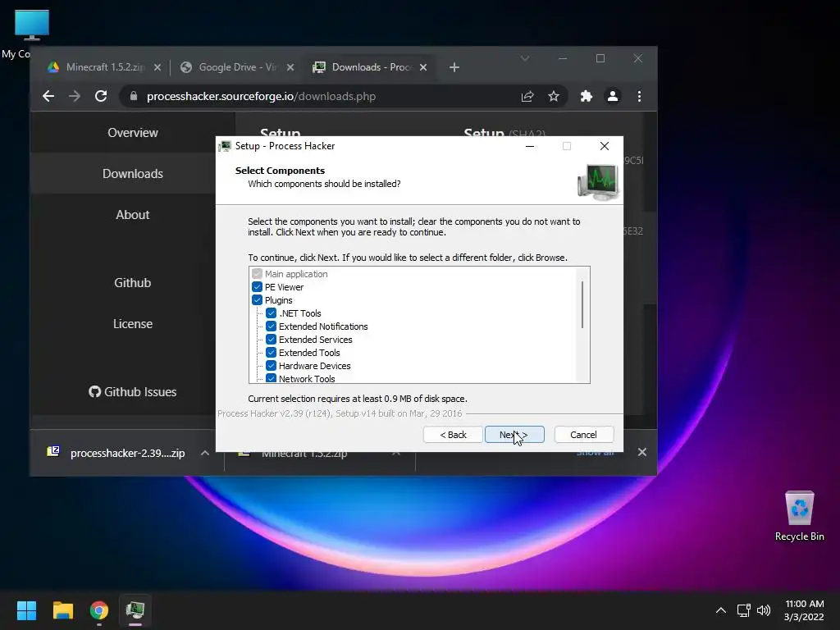
Task: Open a new Chrome tab
Action: tap(454, 67)
